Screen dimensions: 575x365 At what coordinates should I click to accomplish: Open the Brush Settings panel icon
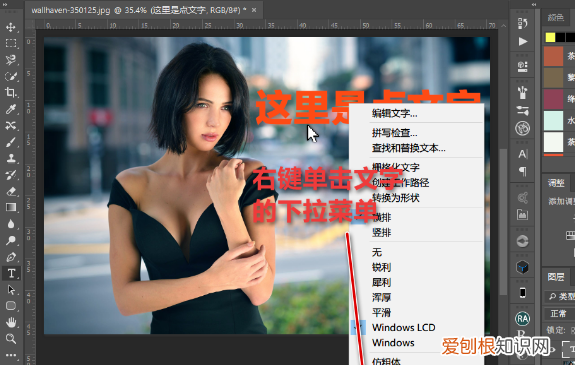522,110
